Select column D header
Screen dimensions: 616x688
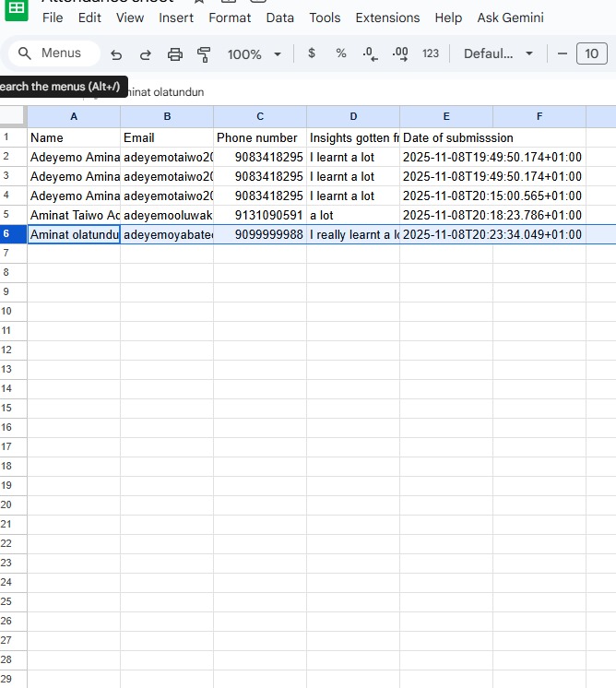point(353,116)
